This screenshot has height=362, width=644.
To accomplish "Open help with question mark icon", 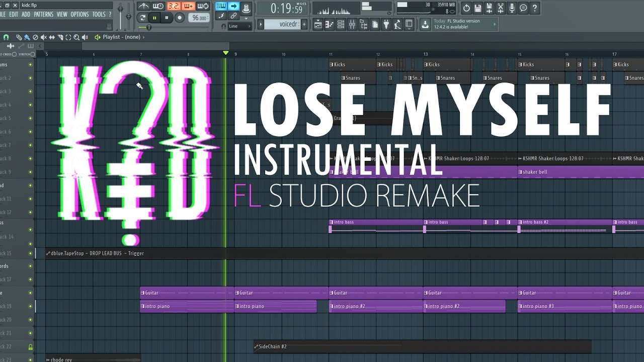I will (535, 8).
